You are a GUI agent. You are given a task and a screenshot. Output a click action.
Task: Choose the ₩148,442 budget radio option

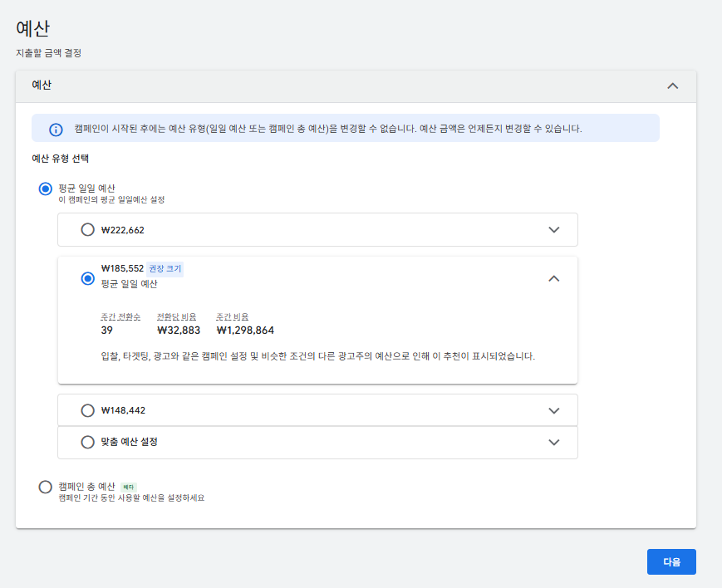pos(88,410)
